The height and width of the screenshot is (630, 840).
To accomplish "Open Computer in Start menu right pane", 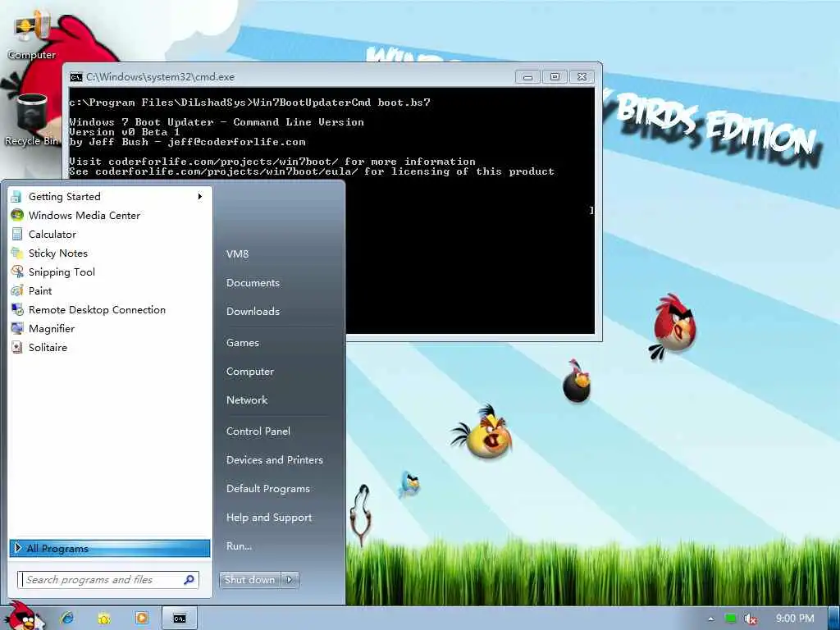I will coord(249,372).
